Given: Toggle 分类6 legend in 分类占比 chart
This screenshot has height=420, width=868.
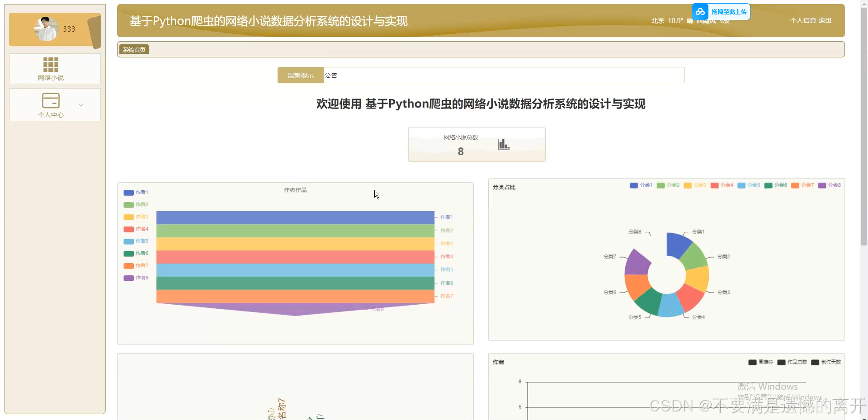Looking at the screenshot, I should click(776, 185).
